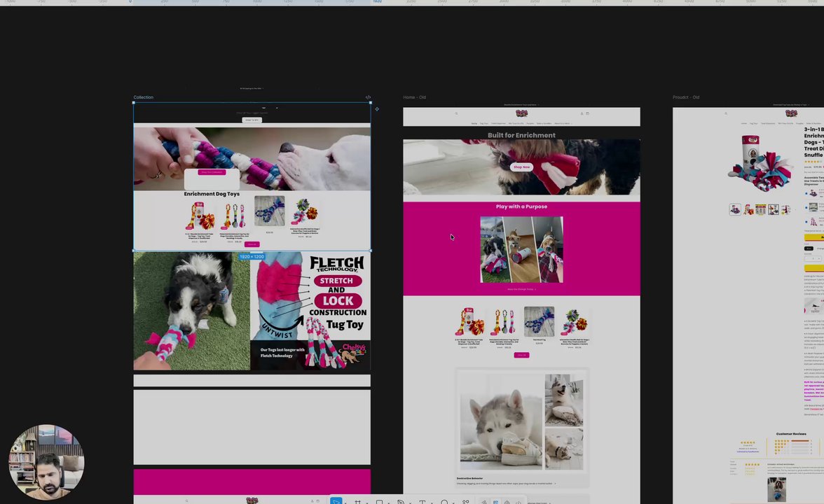
Task: Select the three tug toys product in Collection
Action: tap(234, 216)
